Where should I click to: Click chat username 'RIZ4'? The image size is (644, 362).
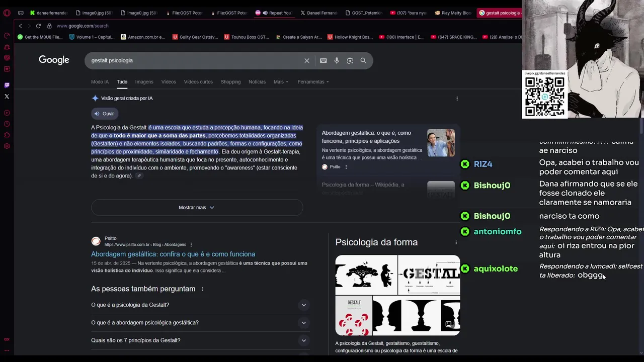click(x=483, y=164)
